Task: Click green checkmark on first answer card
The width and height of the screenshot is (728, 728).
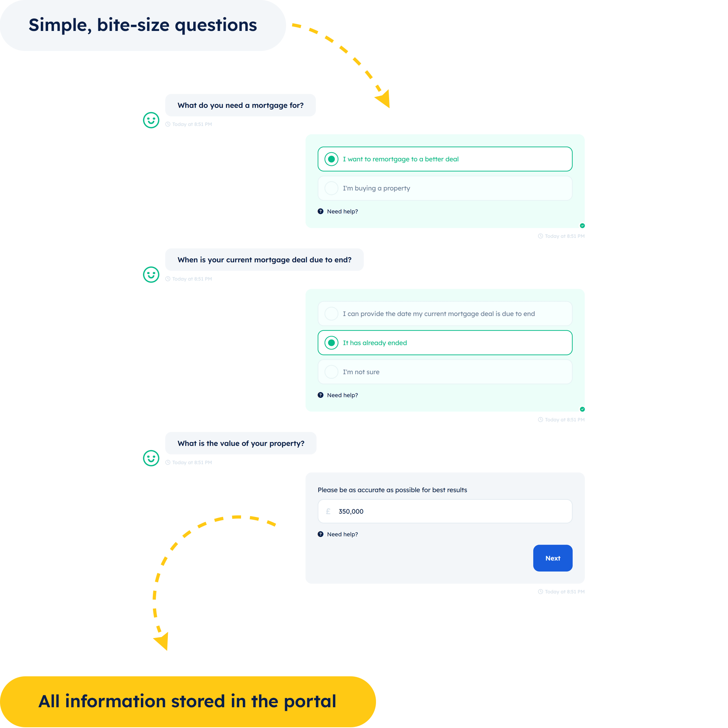Action: (x=582, y=226)
